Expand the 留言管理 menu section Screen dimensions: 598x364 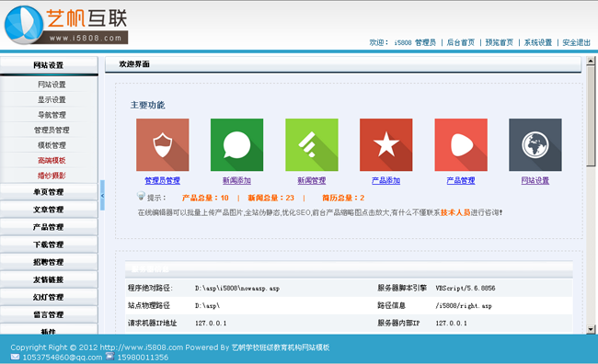point(49,314)
